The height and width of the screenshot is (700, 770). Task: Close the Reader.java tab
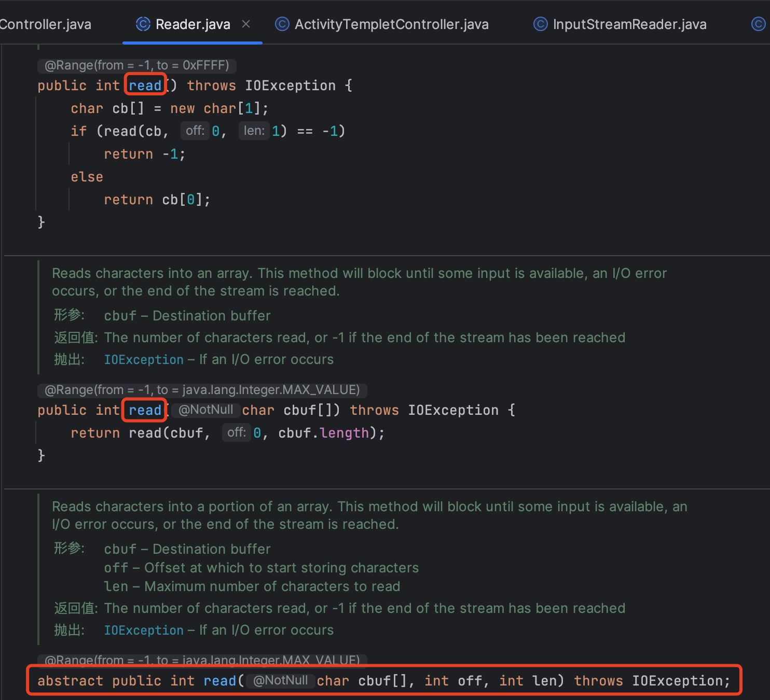tap(246, 24)
